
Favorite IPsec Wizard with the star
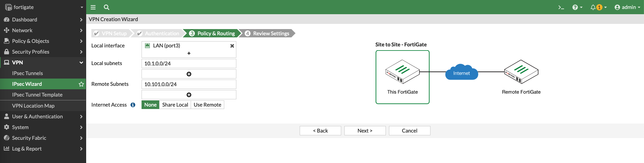tap(81, 84)
